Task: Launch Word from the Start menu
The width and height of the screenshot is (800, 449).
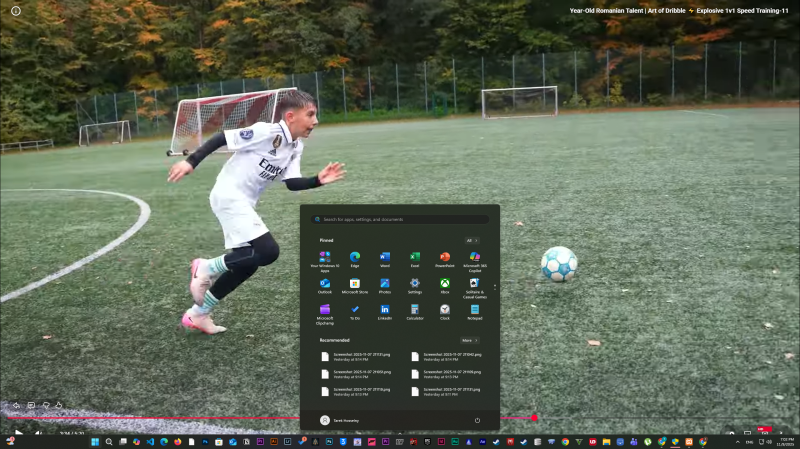Action: pos(384,257)
